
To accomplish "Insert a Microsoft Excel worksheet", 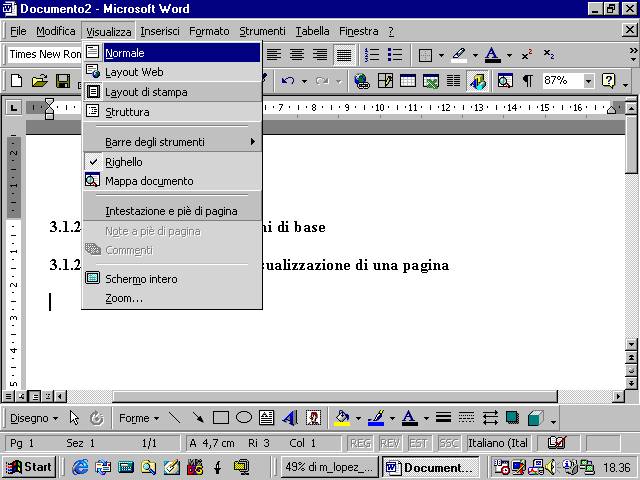I will 431,81.
